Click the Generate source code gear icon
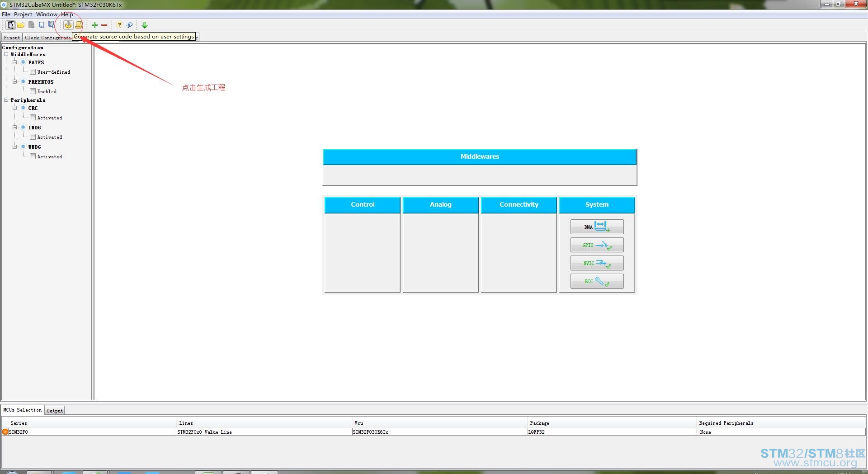 [68, 25]
